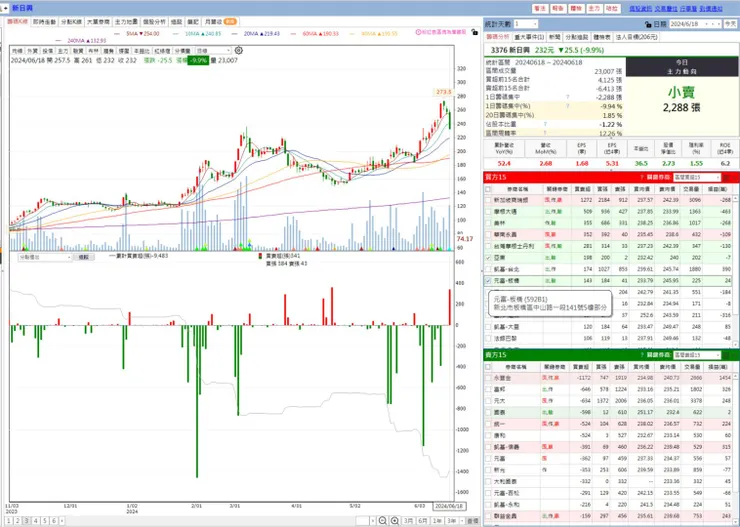Viewport: 740px width, 527px height.
Task: Click red 報告 button in top bar
Action: click(558, 8)
